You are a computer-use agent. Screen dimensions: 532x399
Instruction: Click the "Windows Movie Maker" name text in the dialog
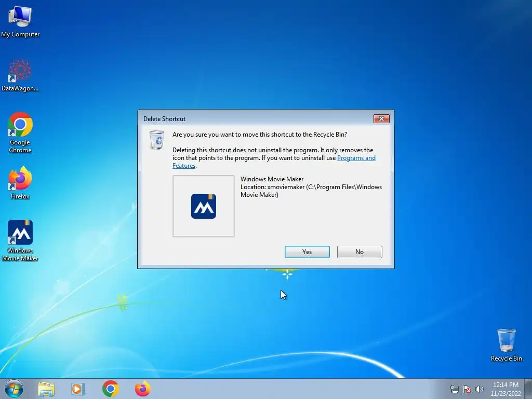click(272, 179)
